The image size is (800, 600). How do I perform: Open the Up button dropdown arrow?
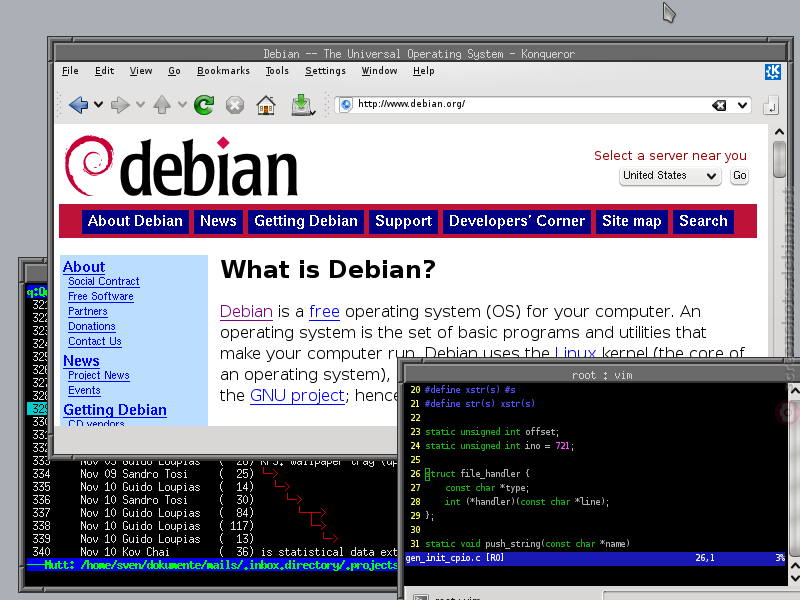[x=182, y=105]
